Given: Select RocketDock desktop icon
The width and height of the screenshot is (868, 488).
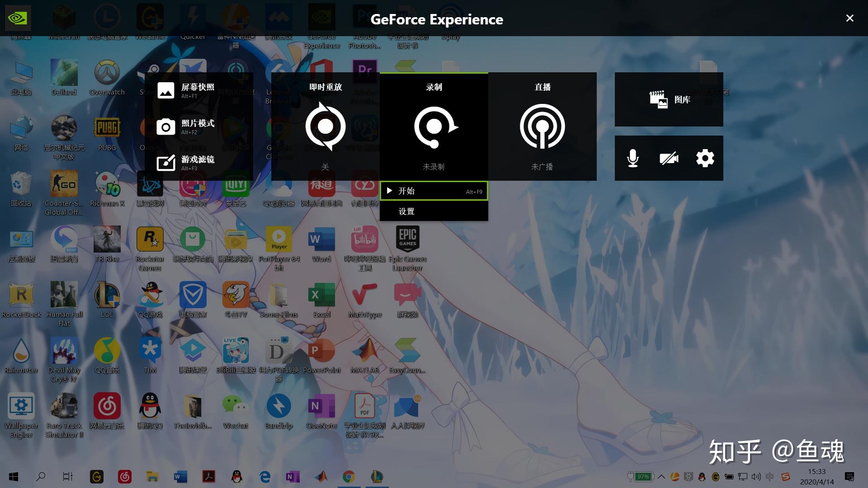Looking at the screenshot, I should pyautogui.click(x=21, y=300).
